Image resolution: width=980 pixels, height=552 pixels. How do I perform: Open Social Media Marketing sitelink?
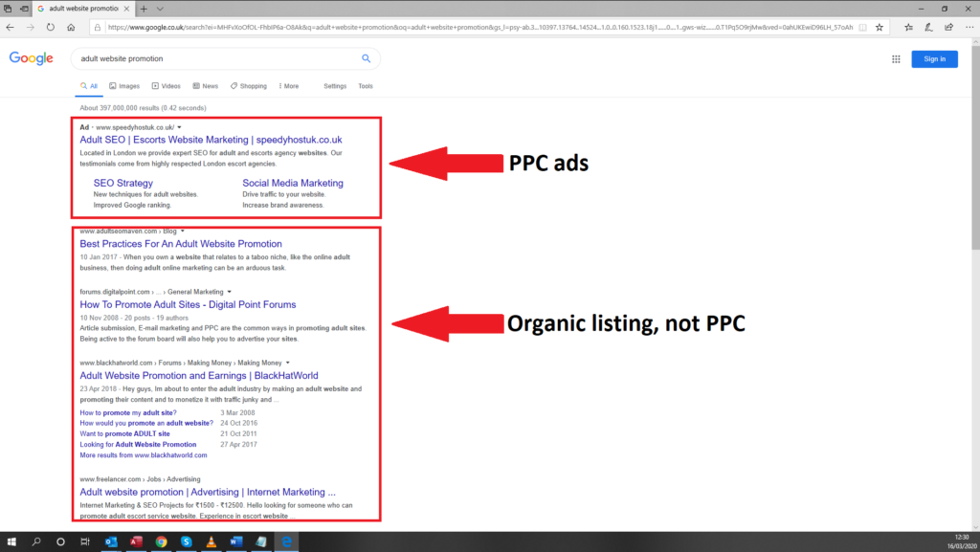pyautogui.click(x=293, y=183)
